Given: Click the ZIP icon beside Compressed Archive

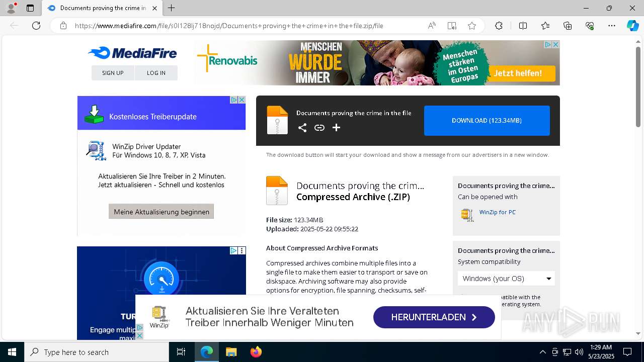Looking at the screenshot, I should 277,191.
